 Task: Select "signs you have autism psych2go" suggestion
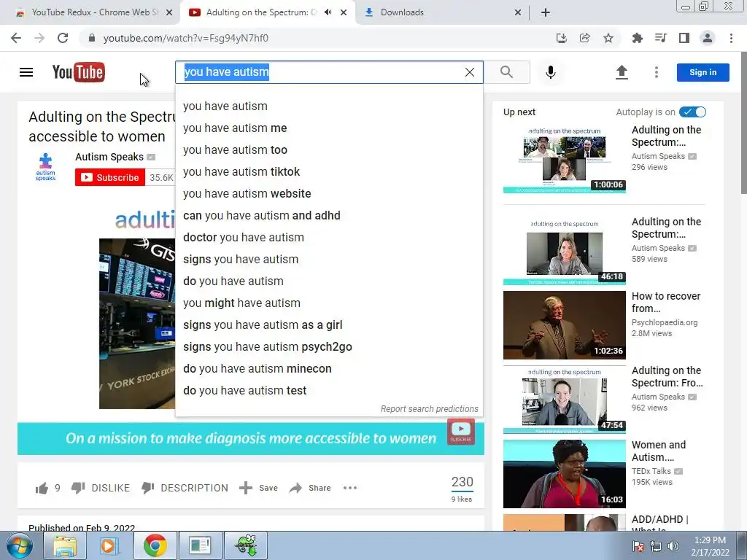329,347
